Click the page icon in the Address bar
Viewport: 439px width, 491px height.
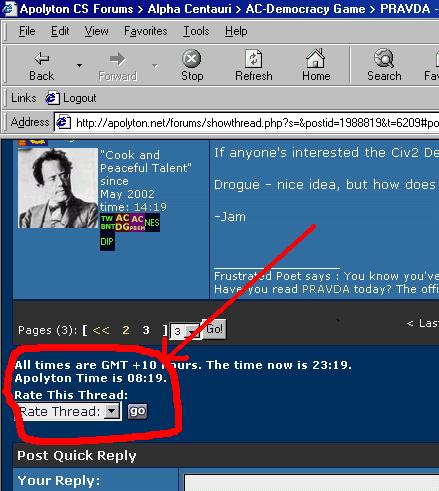pyautogui.click(x=63, y=122)
